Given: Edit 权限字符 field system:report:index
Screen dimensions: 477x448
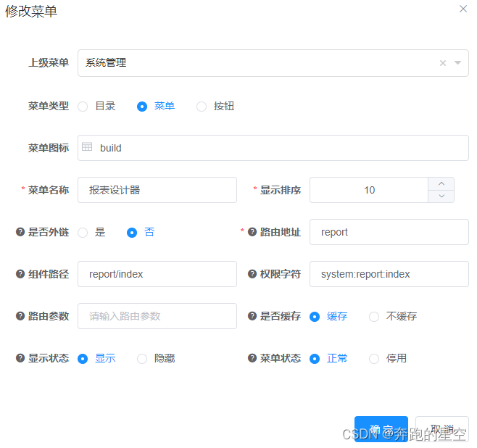Looking at the screenshot, I should [389, 274].
